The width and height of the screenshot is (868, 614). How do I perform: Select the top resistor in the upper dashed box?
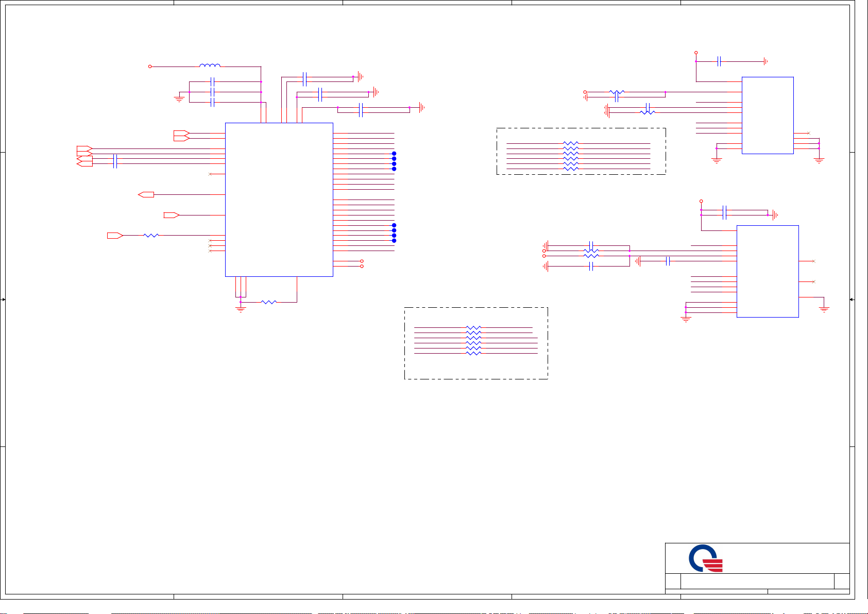click(571, 143)
